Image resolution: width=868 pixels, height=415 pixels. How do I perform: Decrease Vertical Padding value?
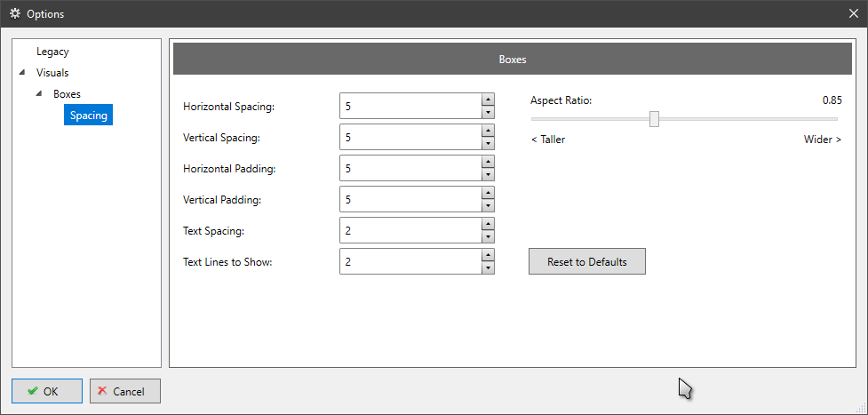(488, 205)
